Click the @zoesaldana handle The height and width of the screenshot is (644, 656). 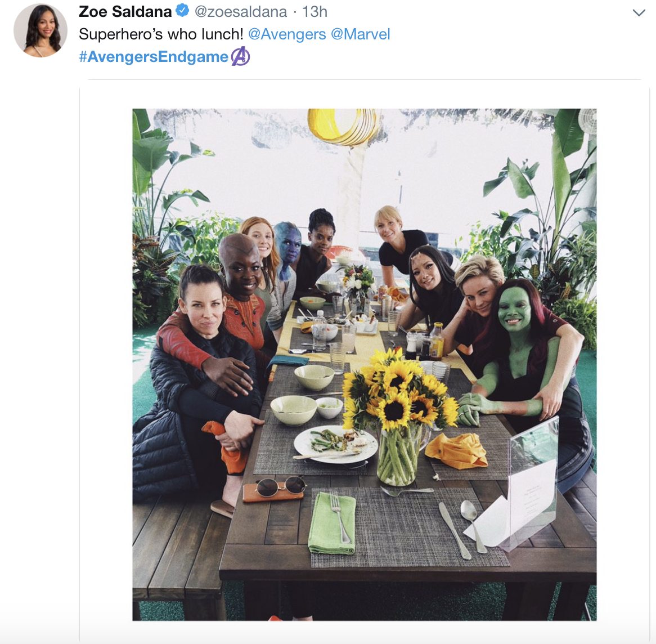tap(241, 11)
